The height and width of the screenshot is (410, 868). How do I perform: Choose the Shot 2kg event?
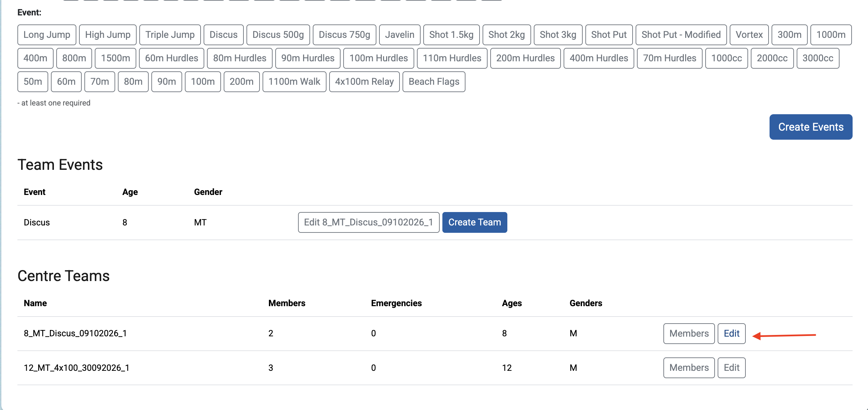pos(506,35)
